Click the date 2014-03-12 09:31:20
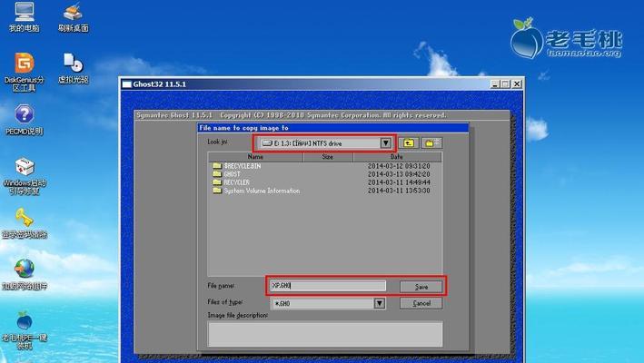The image size is (644, 363). (x=399, y=166)
